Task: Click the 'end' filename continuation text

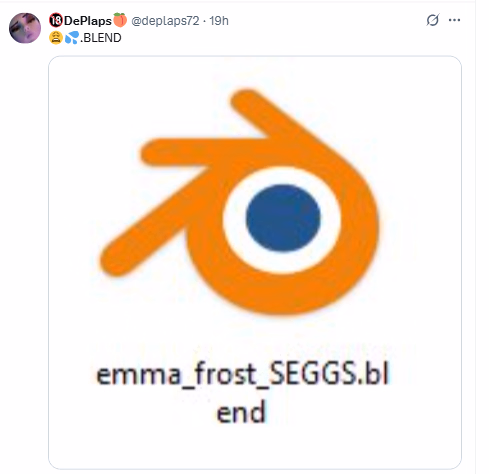Action: tap(241, 412)
